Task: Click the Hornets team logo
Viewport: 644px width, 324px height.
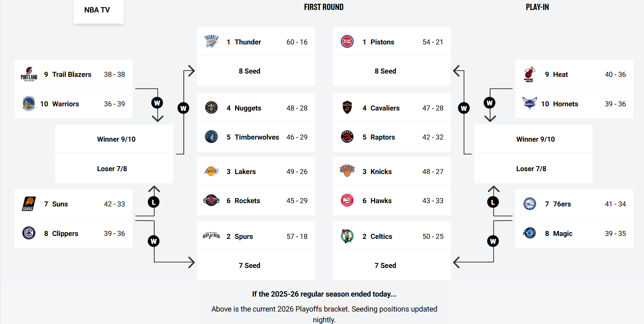Action: [529, 104]
